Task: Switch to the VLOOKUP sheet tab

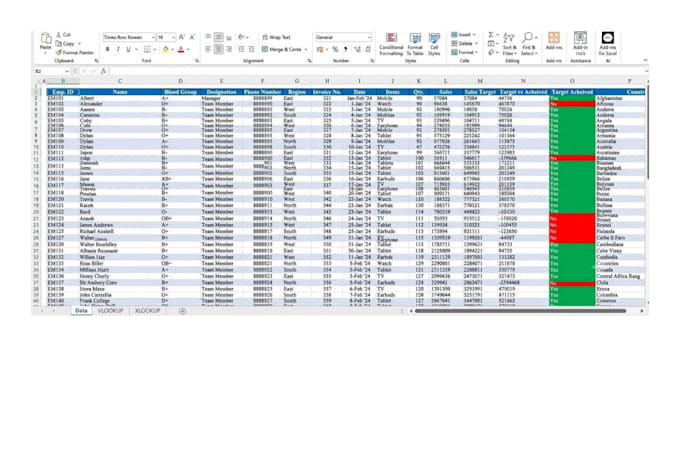Action: click(x=111, y=311)
